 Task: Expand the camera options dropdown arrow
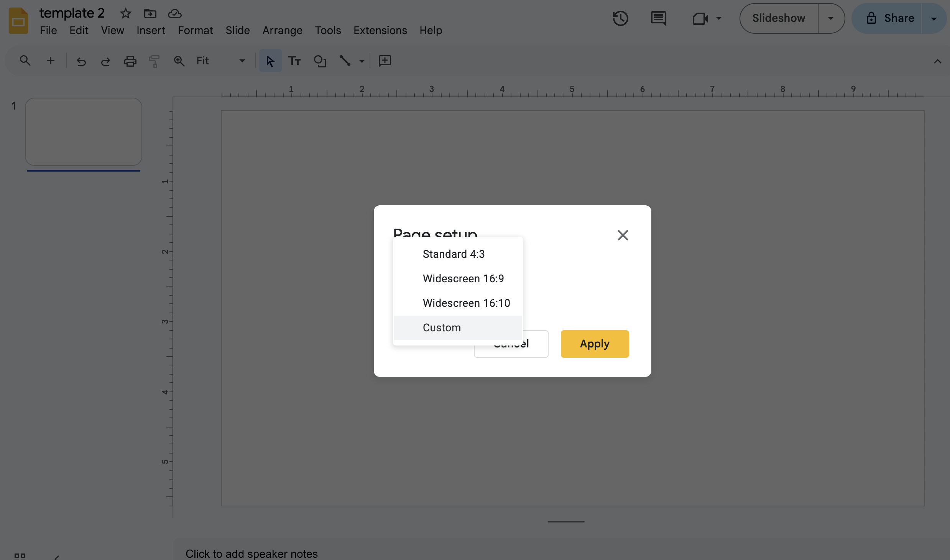(719, 18)
